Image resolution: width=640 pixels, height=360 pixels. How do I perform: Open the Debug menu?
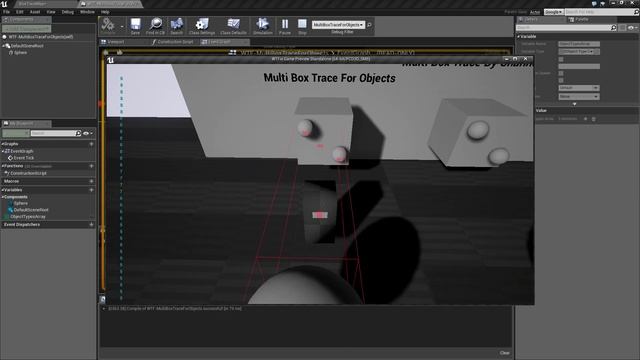68,12
